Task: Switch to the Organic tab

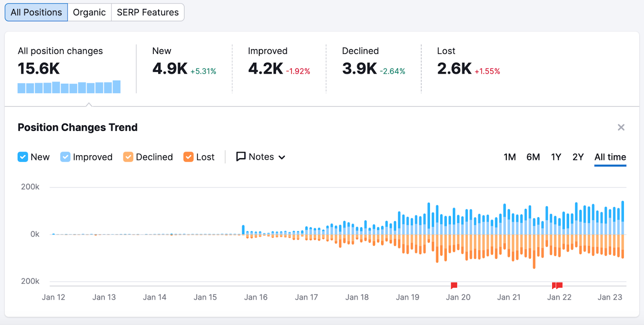Action: (x=89, y=12)
